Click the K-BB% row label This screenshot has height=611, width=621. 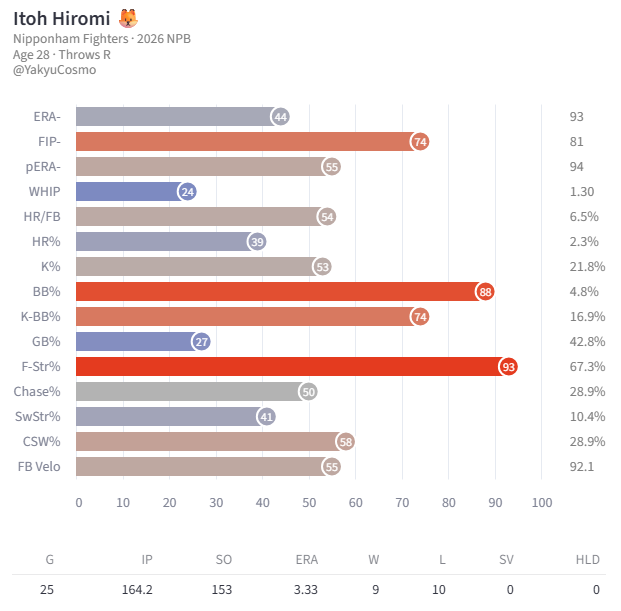pos(40,317)
